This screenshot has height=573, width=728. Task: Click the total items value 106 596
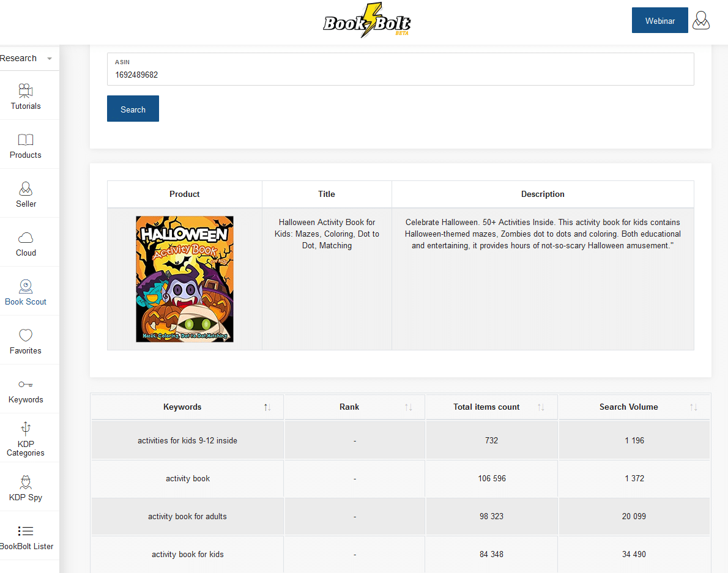pyautogui.click(x=492, y=478)
